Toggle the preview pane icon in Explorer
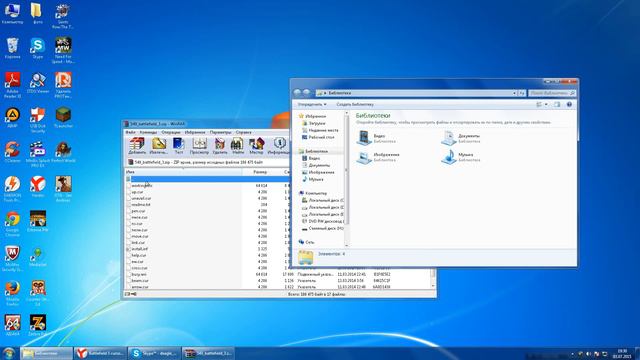This screenshot has width=640, height=360. click(557, 104)
